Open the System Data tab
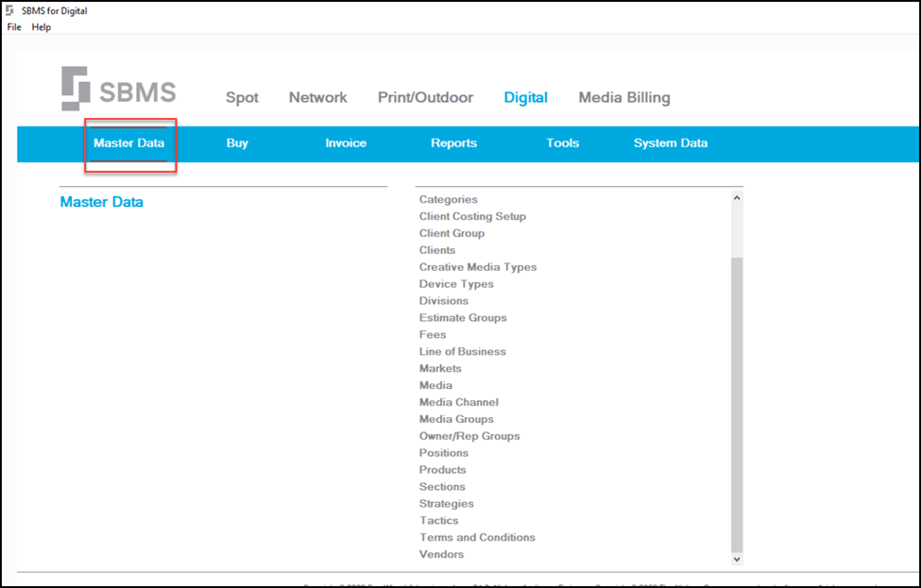Screen dimensions: 921x588 tap(671, 143)
